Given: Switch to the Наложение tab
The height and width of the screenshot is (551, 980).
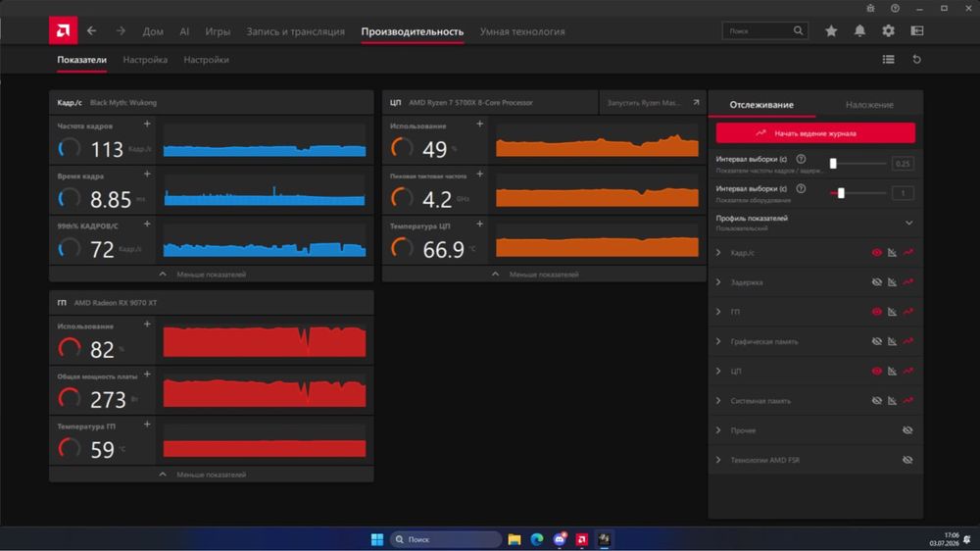Looking at the screenshot, I should pos(869,105).
